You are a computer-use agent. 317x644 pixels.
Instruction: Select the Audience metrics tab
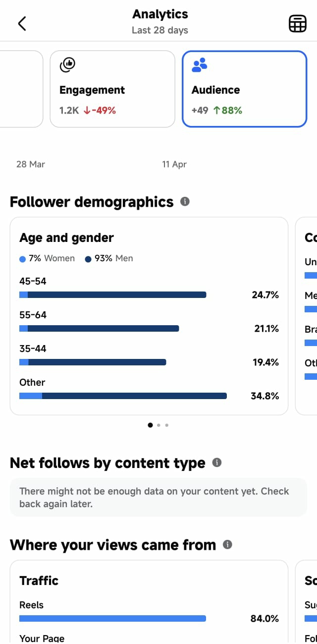(245, 89)
